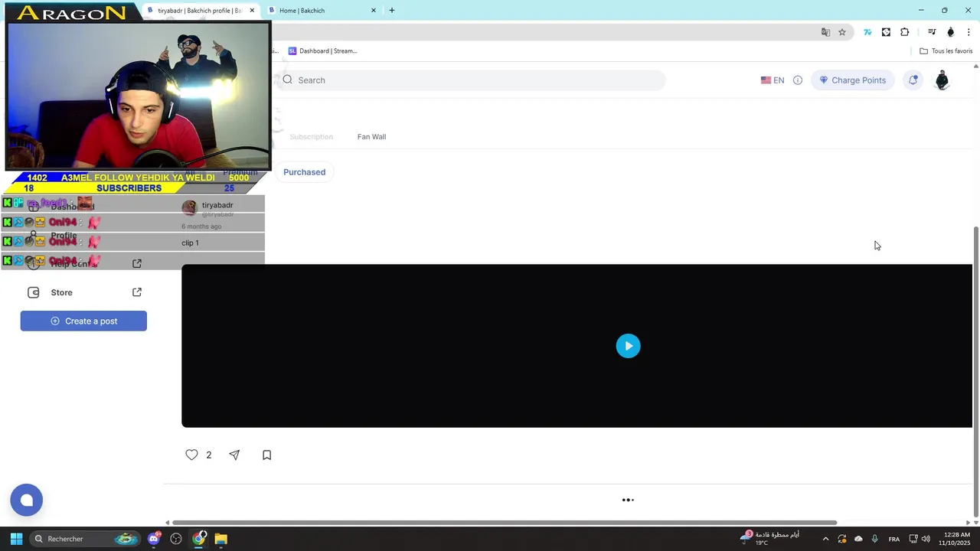
Task: Open the Extensions puzzle menu
Action: click(x=905, y=32)
